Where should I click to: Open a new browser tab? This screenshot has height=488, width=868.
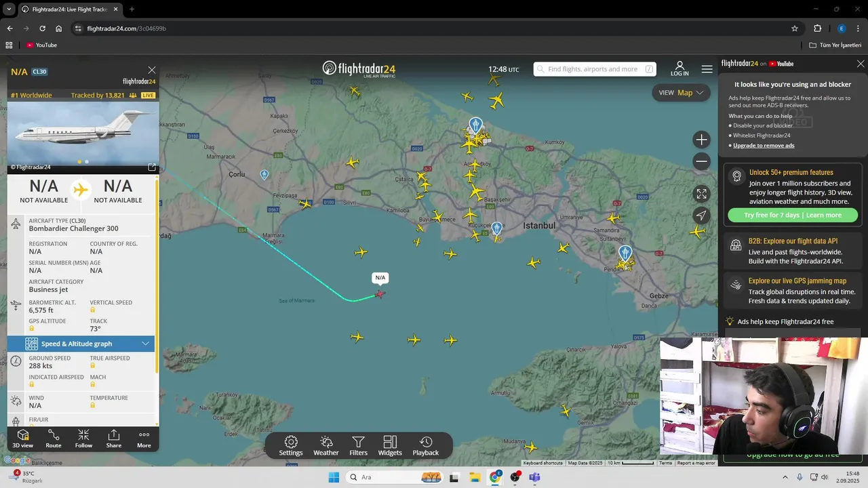132,9
